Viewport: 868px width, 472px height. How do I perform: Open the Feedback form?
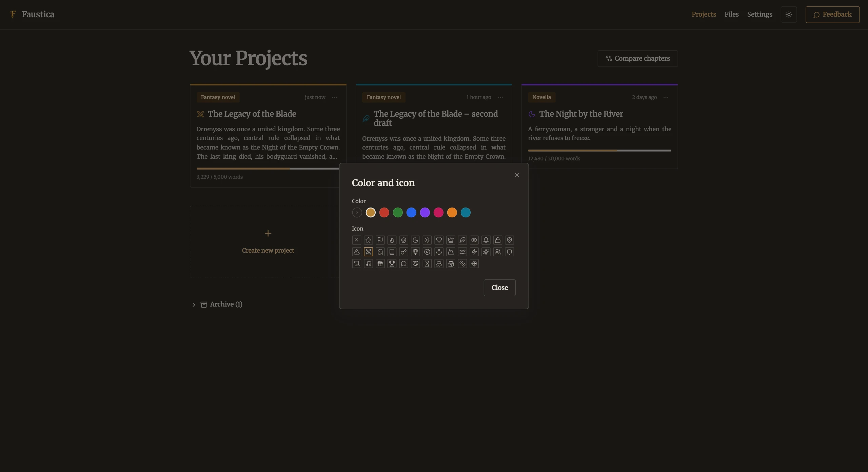[x=832, y=15]
